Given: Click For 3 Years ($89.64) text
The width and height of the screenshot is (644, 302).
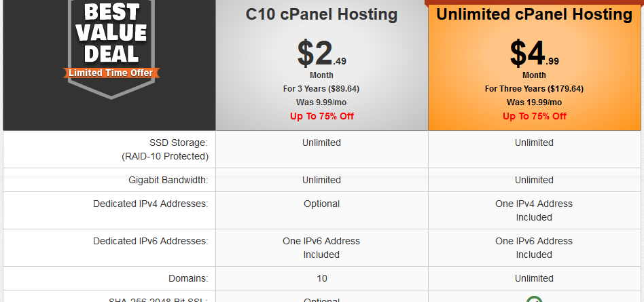Looking at the screenshot, I should tap(321, 89).
